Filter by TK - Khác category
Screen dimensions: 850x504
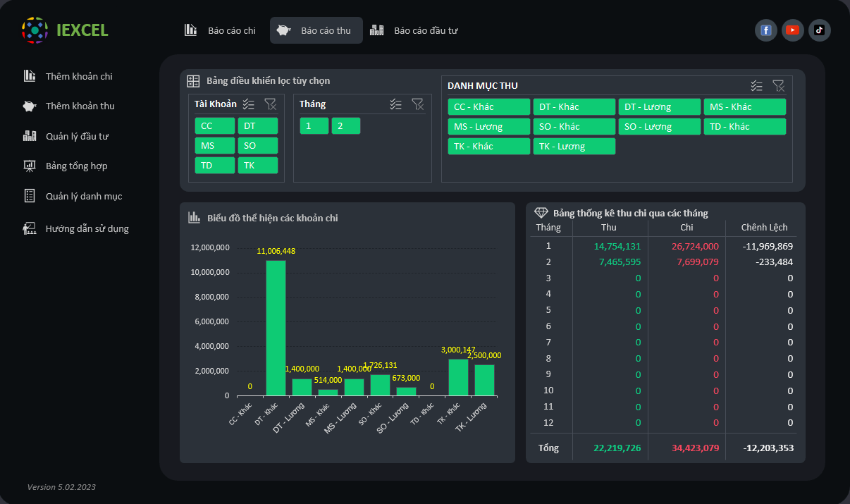point(489,146)
